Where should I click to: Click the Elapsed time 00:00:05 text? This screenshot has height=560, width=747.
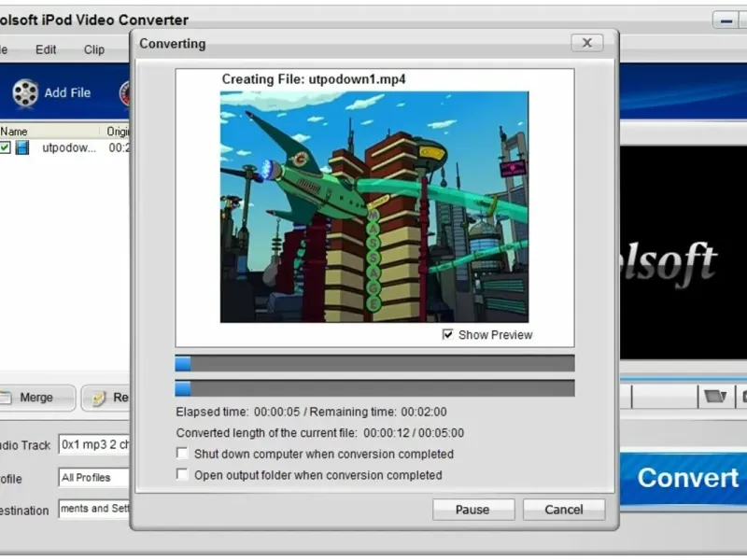238,412
